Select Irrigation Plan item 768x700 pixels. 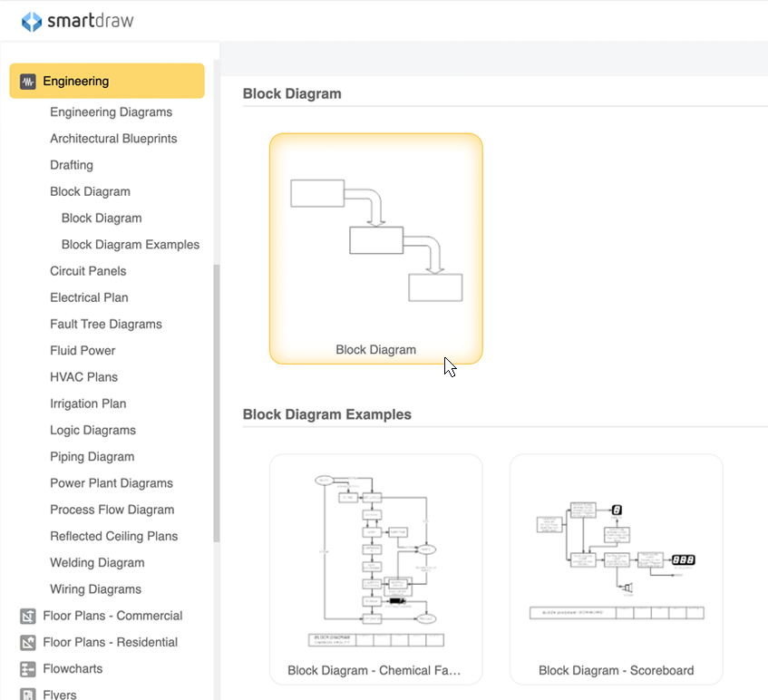[x=88, y=403]
